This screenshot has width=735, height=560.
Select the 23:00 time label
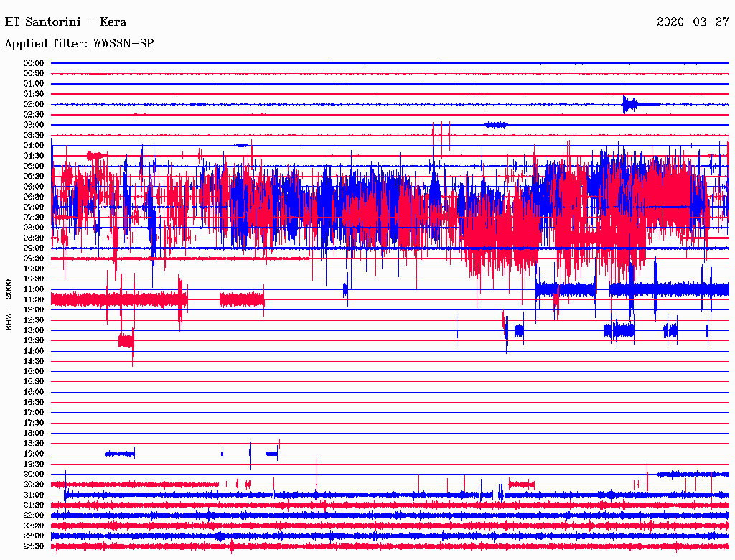(34, 536)
